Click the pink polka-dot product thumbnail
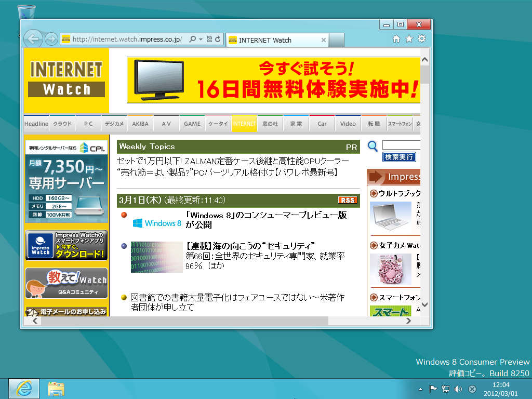This screenshot has height=399, width=532. [391, 269]
